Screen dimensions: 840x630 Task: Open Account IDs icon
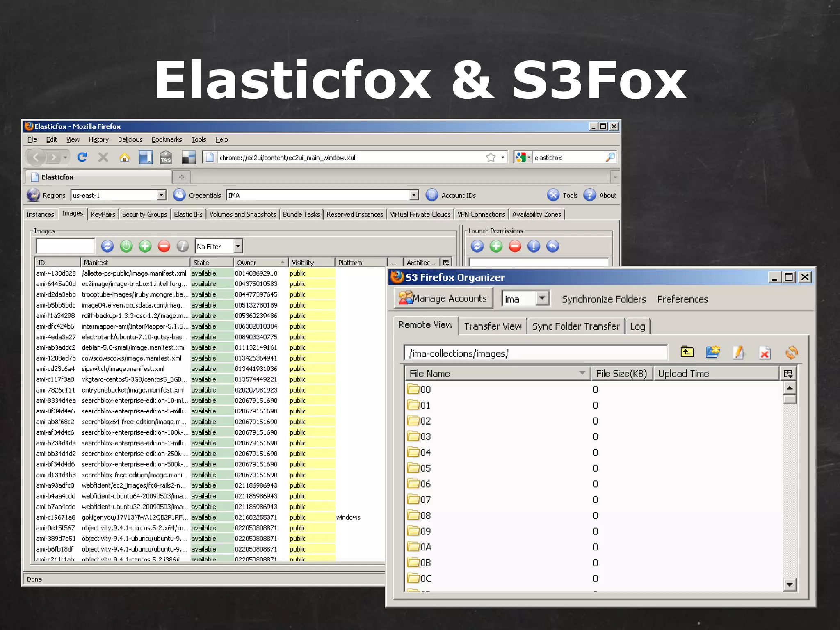pyautogui.click(x=431, y=195)
